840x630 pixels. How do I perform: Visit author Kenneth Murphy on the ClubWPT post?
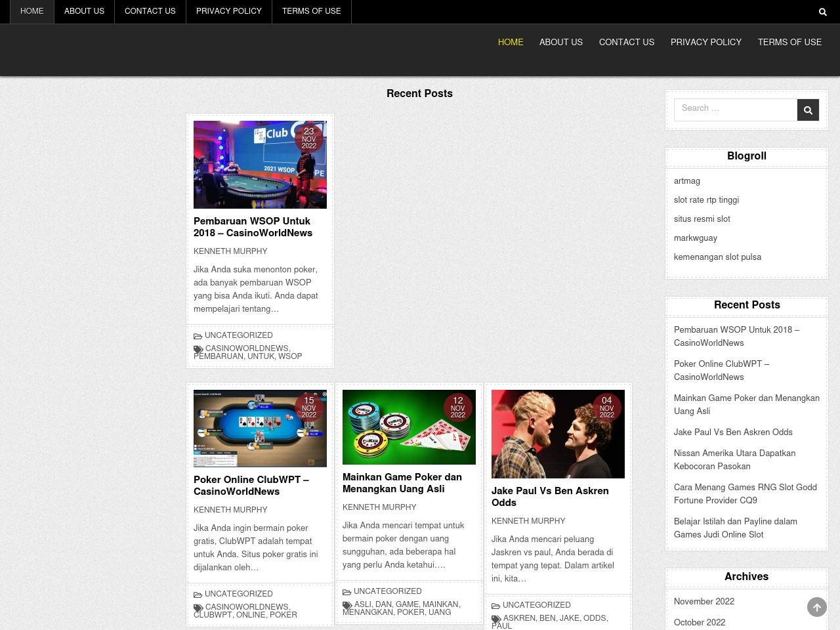point(230,510)
